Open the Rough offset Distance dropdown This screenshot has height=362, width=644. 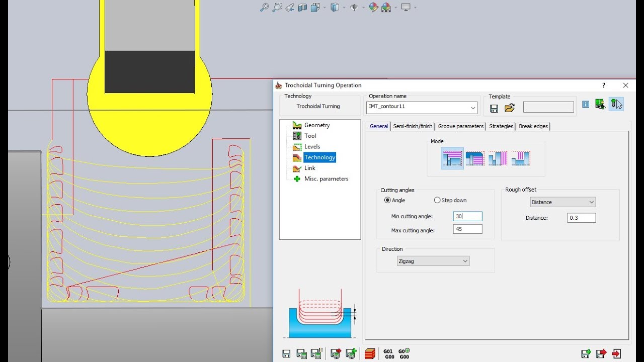[563, 202]
